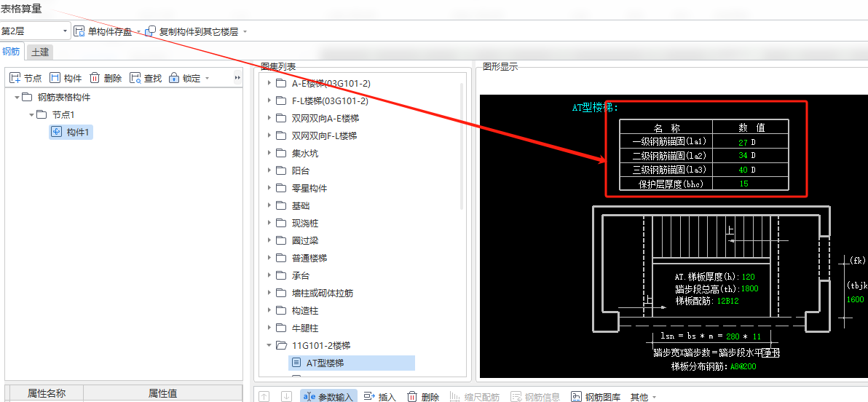The width and height of the screenshot is (868, 402).
Task: Click folder icon of 集水坑
Action: tap(280, 153)
